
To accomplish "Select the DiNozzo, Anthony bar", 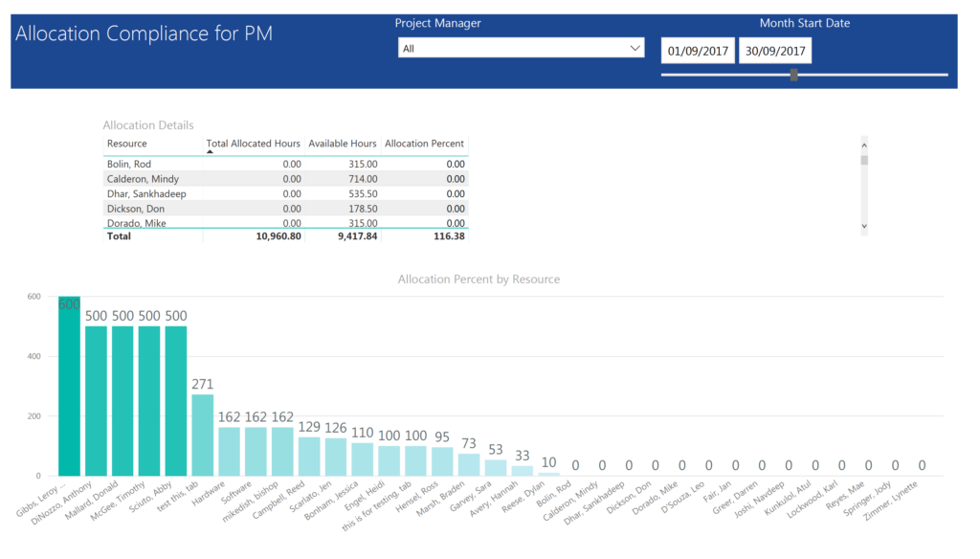I will (x=96, y=402).
